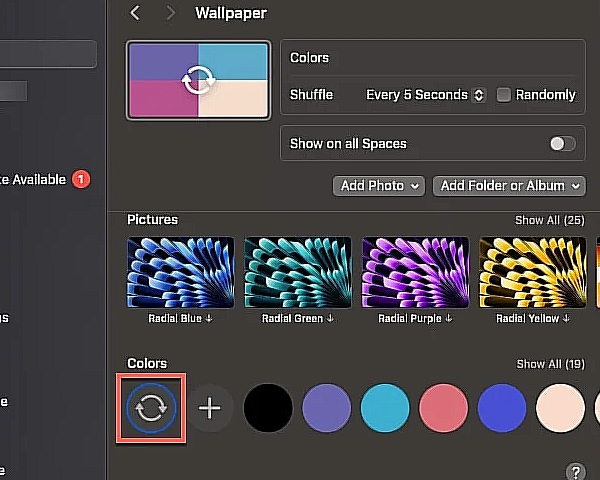The image size is (600, 480).
Task: Enable the Randomly checkbox
Action: 504,95
